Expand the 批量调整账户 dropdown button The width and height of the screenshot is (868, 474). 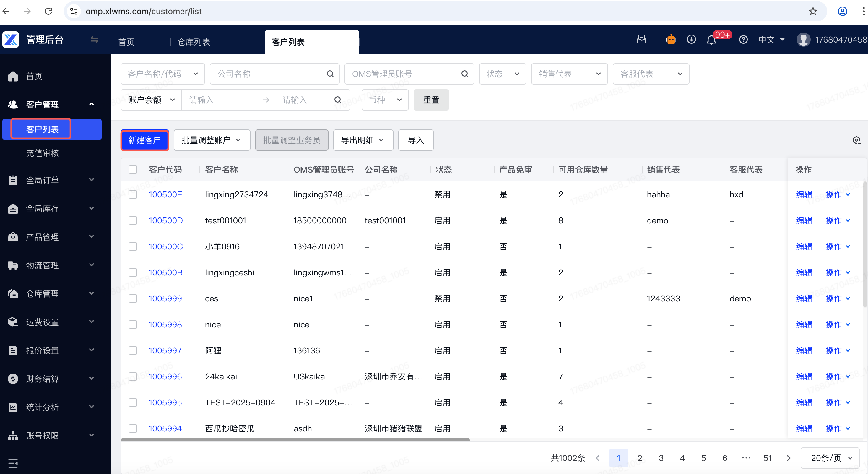[212, 140]
